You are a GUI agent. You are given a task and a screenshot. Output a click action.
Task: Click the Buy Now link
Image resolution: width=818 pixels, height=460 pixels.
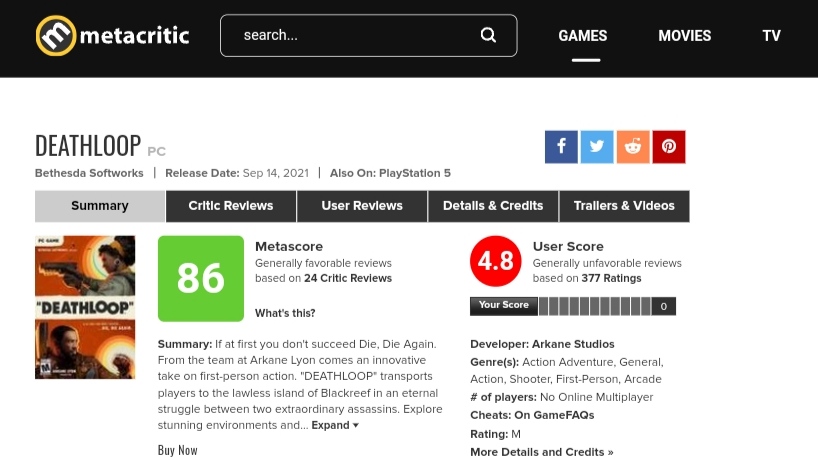click(x=177, y=450)
